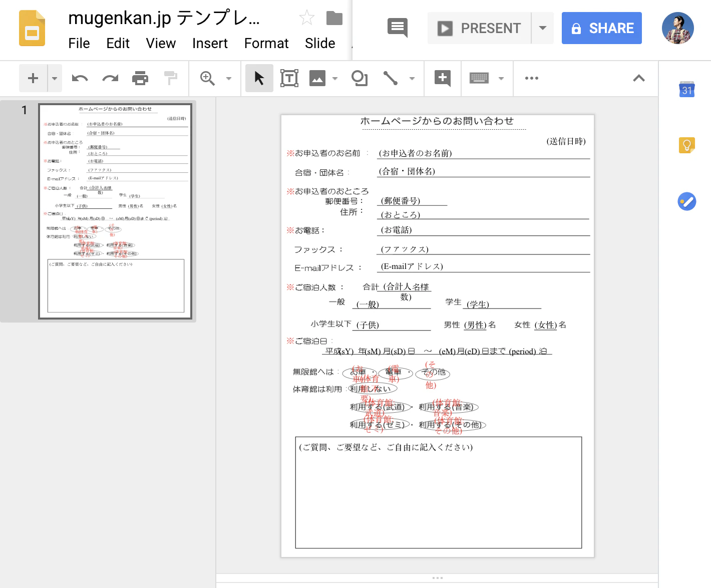Move presentation using the folder icon
The height and width of the screenshot is (588, 711).
pyautogui.click(x=334, y=18)
